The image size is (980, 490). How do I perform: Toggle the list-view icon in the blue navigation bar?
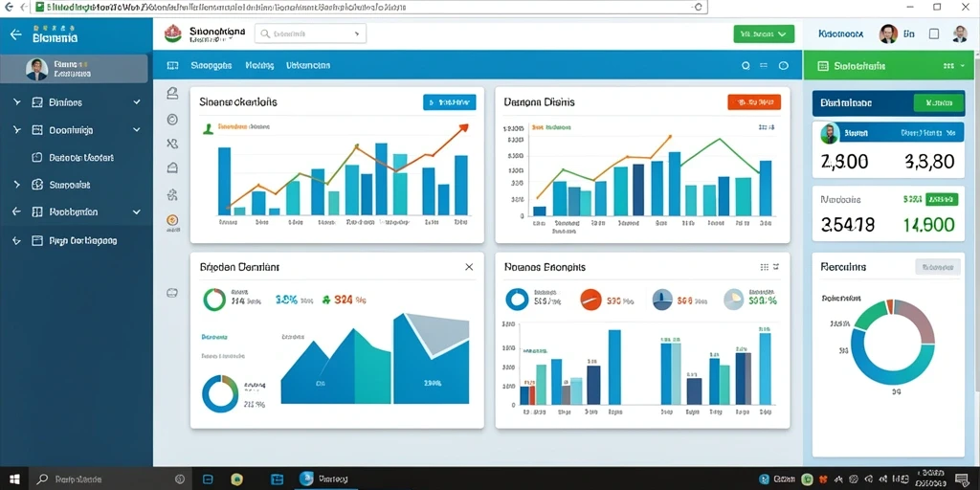[764, 65]
